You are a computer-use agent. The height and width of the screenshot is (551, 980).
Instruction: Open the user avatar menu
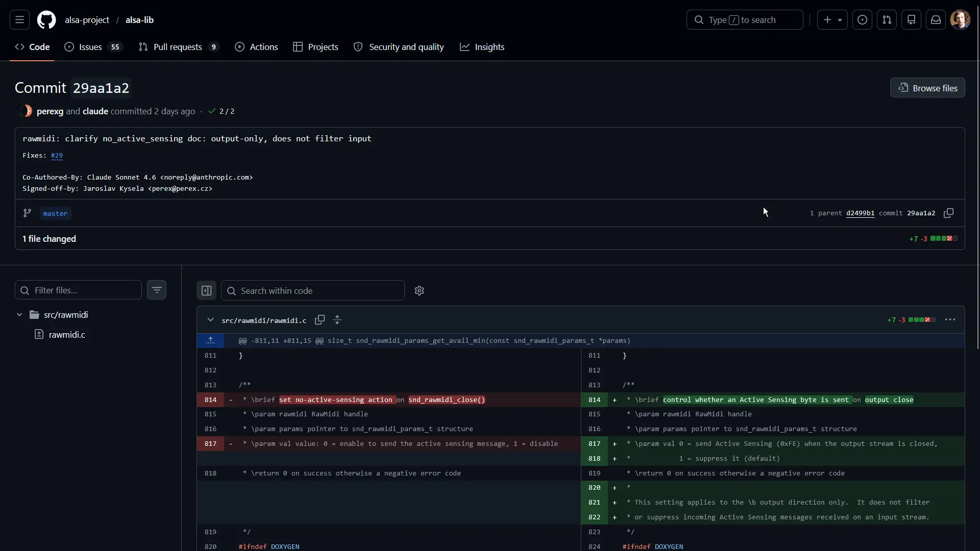coord(960,20)
